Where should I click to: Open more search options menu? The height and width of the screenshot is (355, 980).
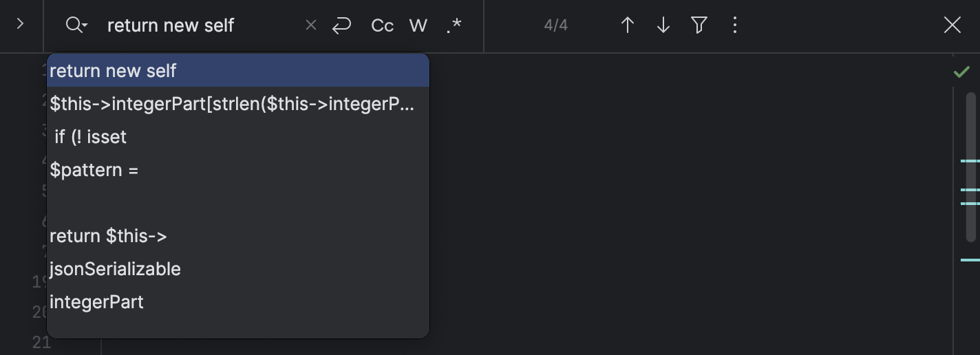coord(735,25)
